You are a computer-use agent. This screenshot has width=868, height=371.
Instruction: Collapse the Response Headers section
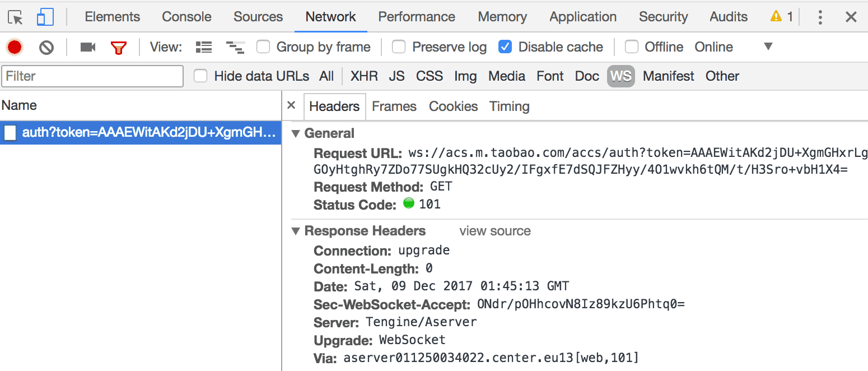pos(296,231)
